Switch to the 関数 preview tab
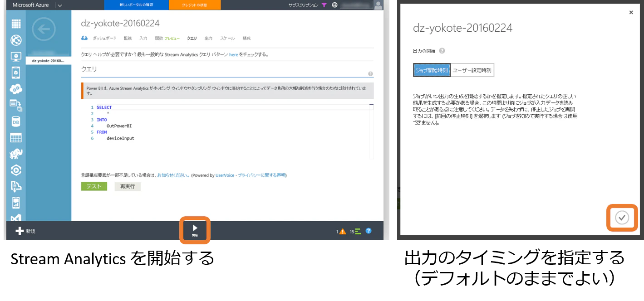 (x=167, y=39)
